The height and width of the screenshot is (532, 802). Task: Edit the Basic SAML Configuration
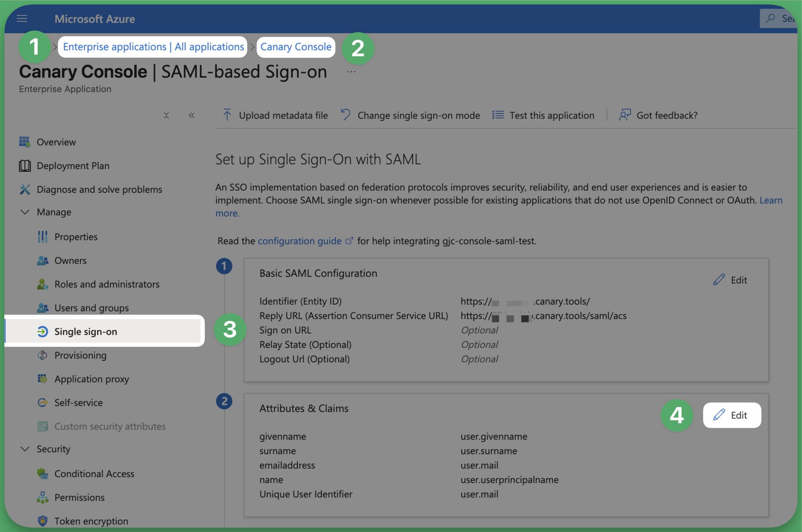click(730, 280)
